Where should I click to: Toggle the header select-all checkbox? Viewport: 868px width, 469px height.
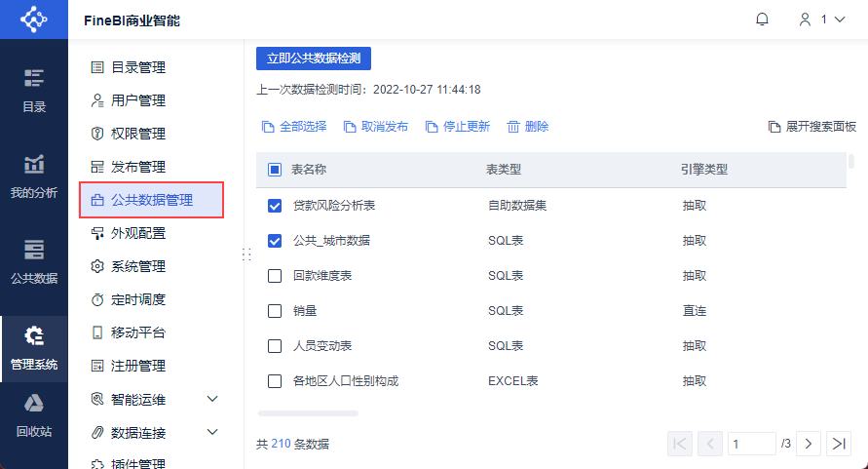tap(275, 170)
